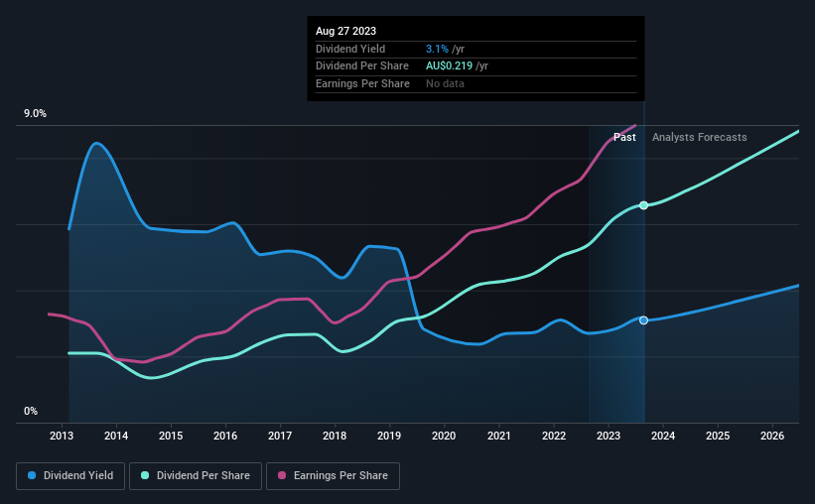
Task: Click the Past region label
Action: click(624, 137)
